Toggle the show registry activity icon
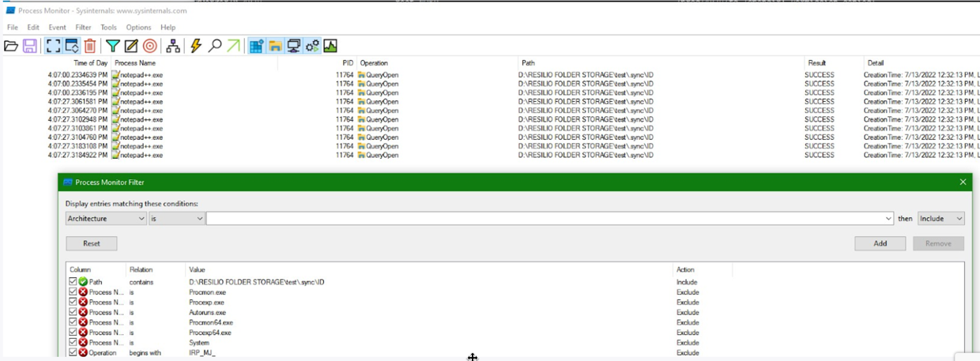The width and height of the screenshot is (980, 361). [x=256, y=46]
